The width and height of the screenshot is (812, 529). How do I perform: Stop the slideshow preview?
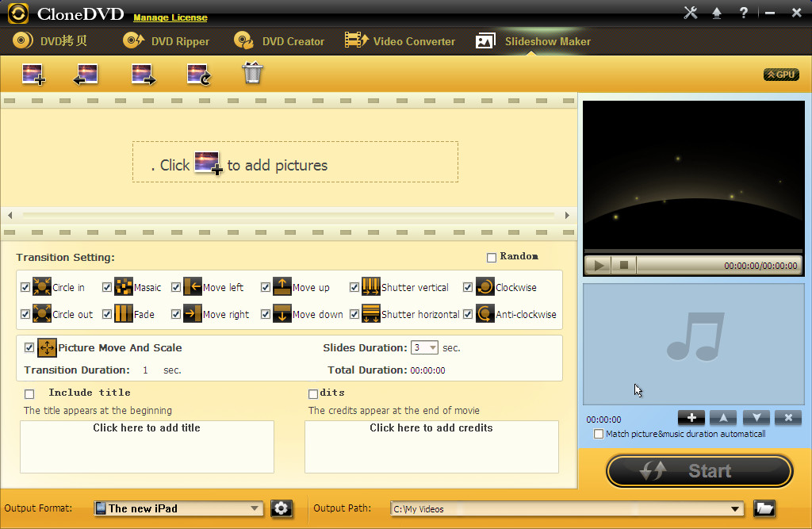click(624, 266)
